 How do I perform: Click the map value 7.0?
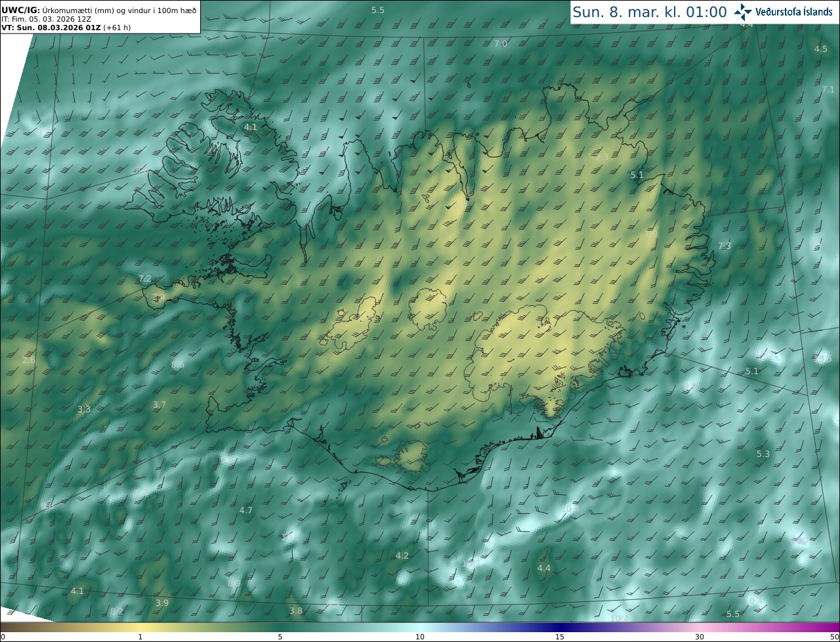click(x=501, y=44)
